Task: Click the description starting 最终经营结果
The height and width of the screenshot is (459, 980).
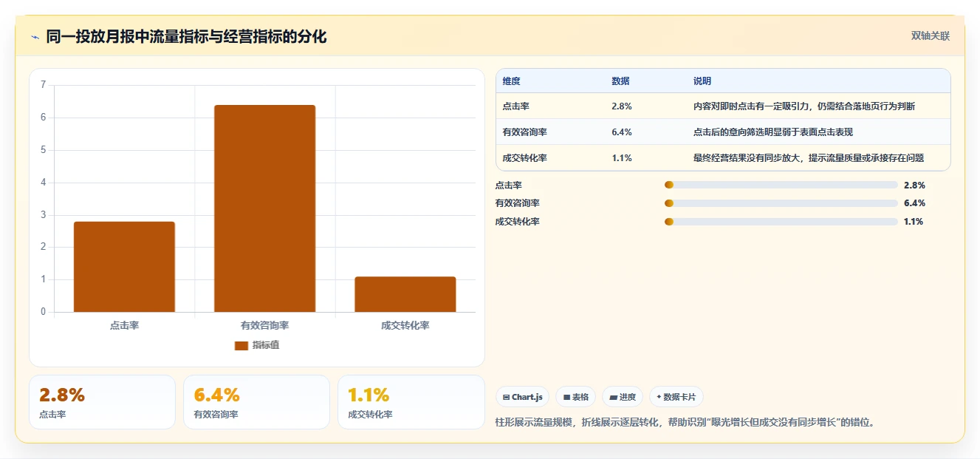Action: (x=809, y=158)
